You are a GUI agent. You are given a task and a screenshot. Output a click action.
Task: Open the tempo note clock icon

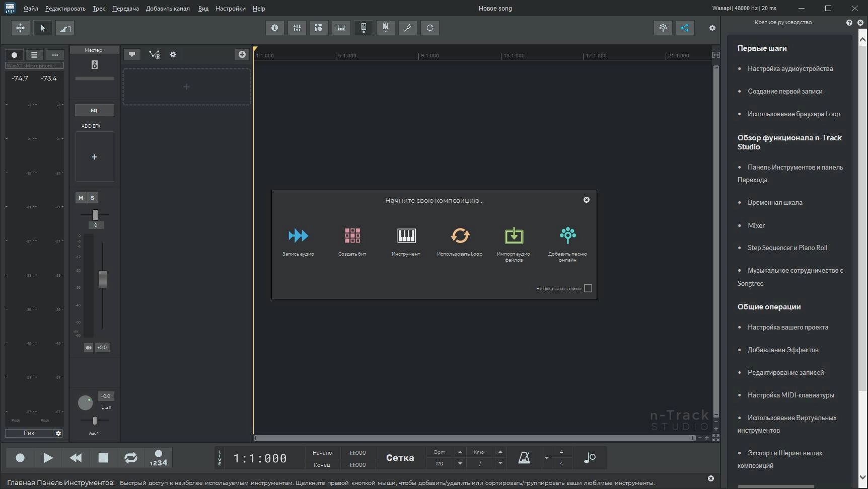(590, 458)
